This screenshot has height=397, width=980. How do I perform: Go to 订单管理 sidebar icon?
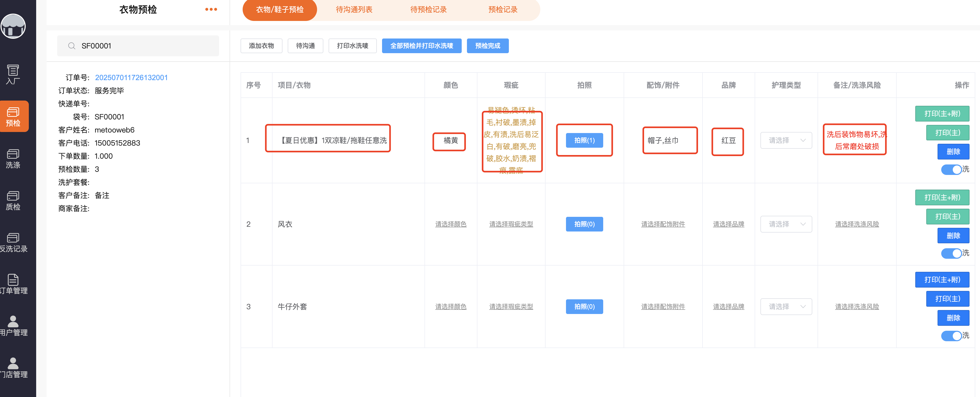13,284
